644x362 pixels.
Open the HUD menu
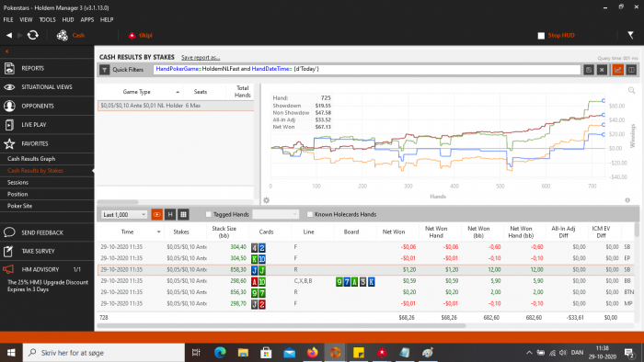[x=68, y=19]
